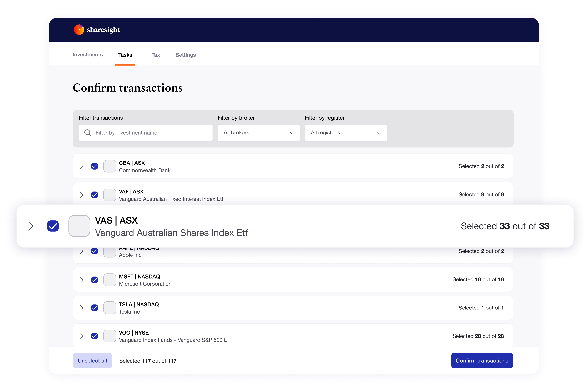588x392 pixels.
Task: Open the Tax tab
Action: [x=156, y=55]
